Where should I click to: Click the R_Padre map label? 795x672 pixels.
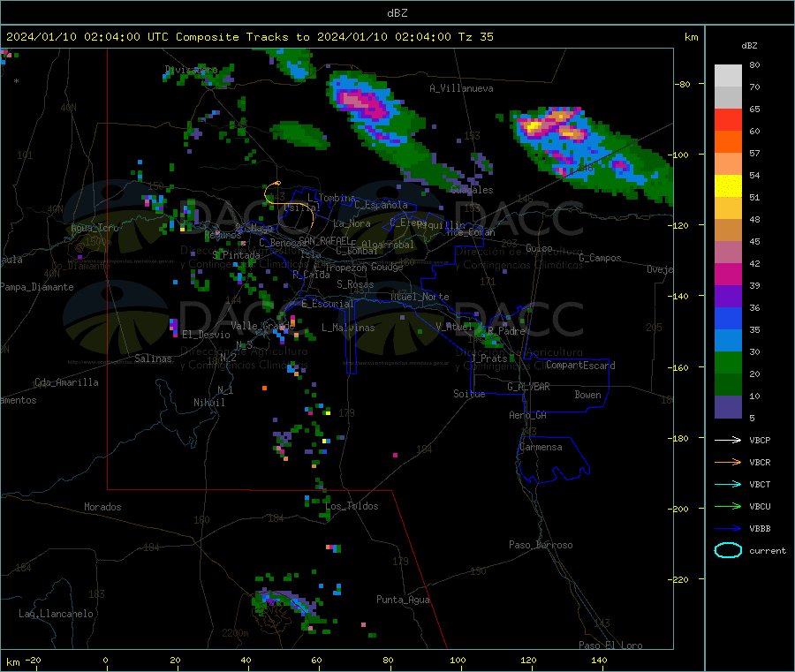506,331
